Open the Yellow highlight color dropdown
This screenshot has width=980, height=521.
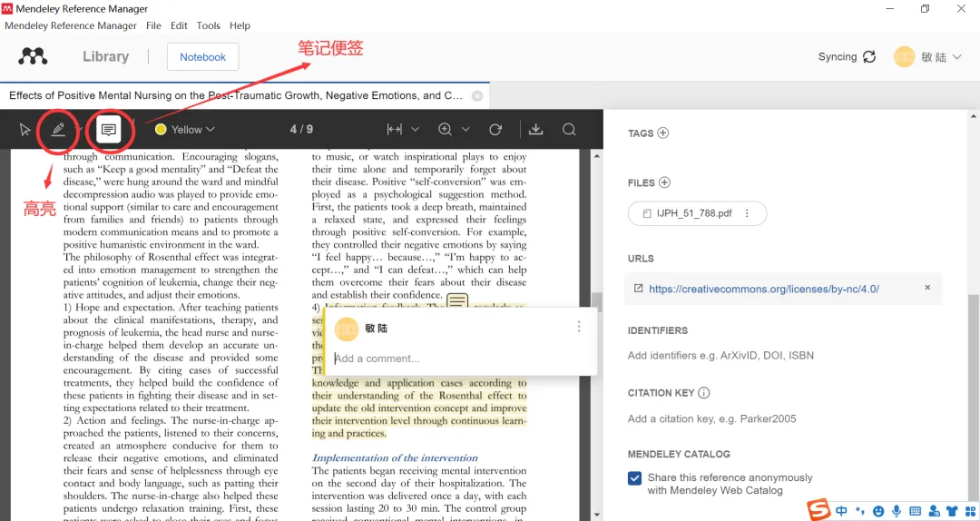click(x=185, y=130)
